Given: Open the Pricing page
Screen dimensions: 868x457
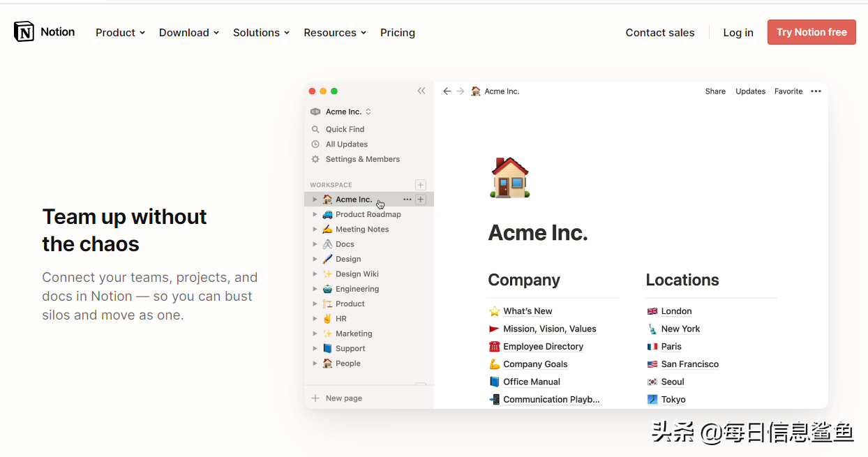Looking at the screenshot, I should coord(398,32).
